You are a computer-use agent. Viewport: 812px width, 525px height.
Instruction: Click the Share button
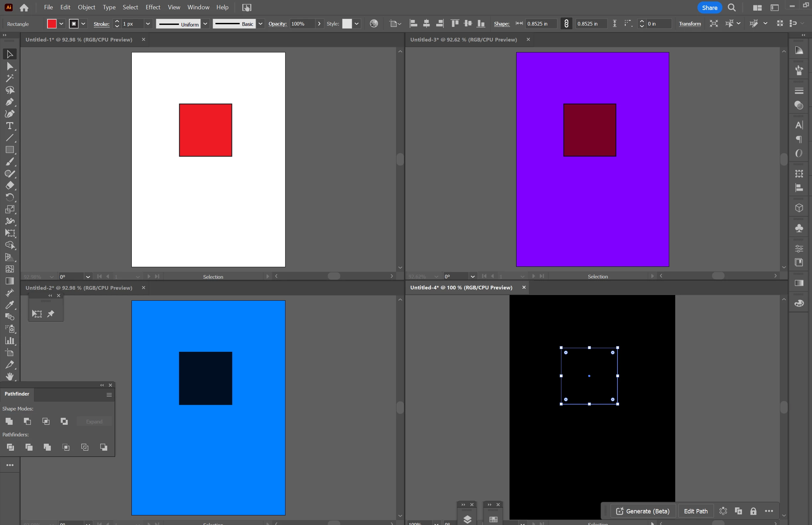coord(709,8)
